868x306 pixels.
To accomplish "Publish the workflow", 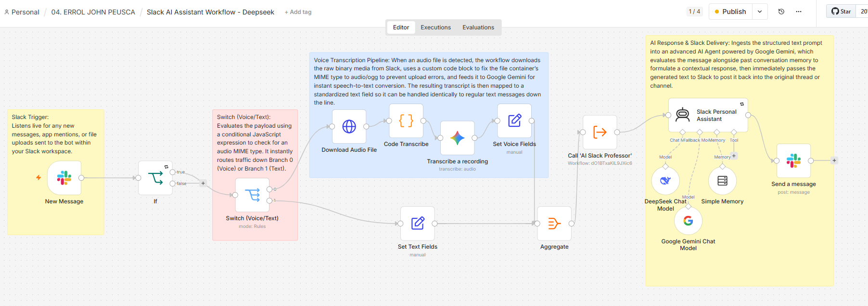I will pyautogui.click(x=730, y=12).
